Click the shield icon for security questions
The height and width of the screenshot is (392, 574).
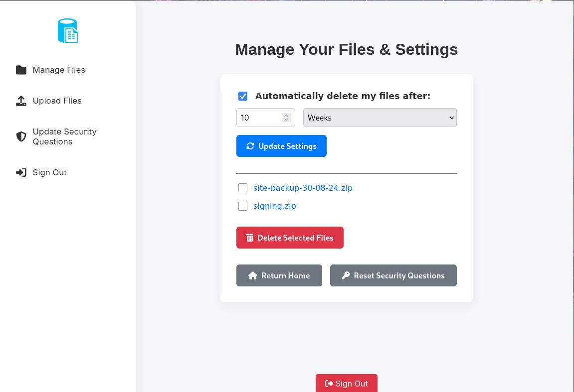21,136
